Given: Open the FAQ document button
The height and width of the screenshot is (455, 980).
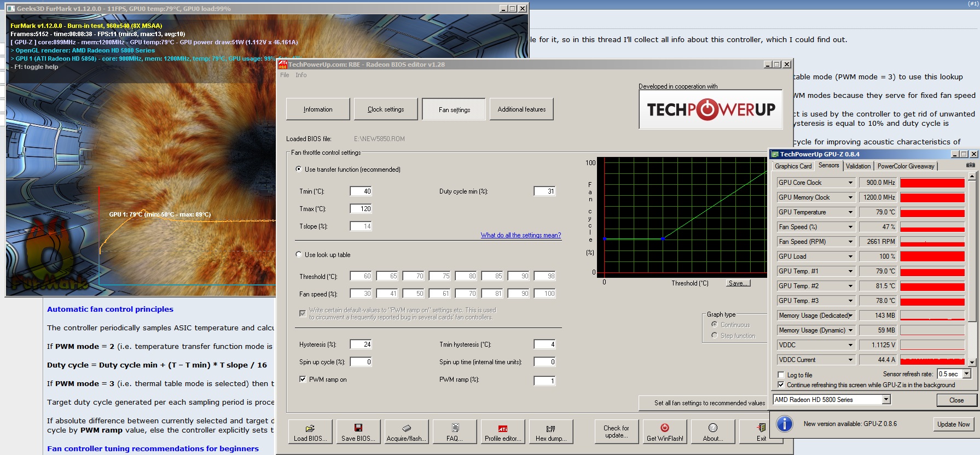Looking at the screenshot, I should tap(455, 431).
